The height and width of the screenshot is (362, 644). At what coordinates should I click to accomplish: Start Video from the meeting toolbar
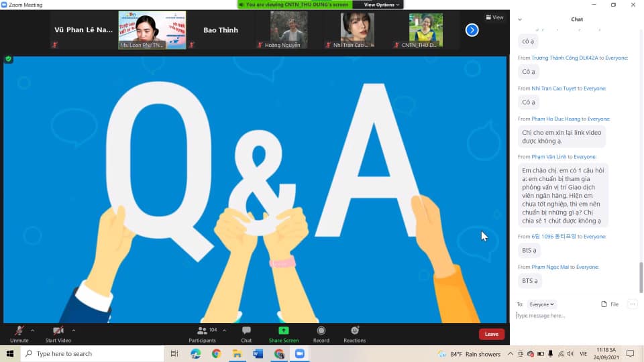(x=58, y=333)
